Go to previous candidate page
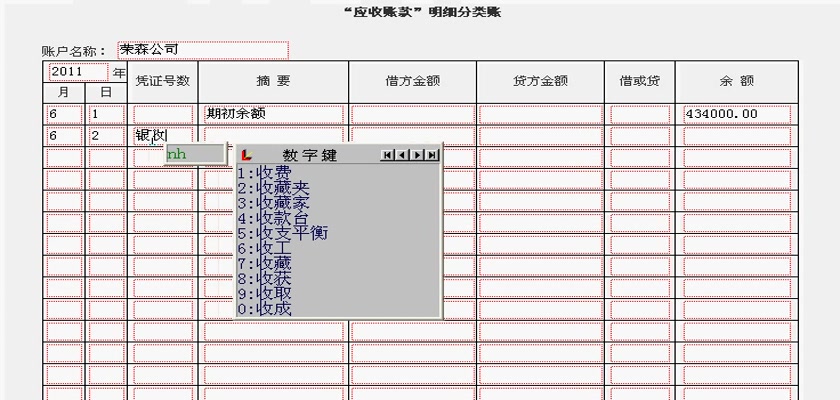This screenshot has height=400, width=840. click(402, 155)
